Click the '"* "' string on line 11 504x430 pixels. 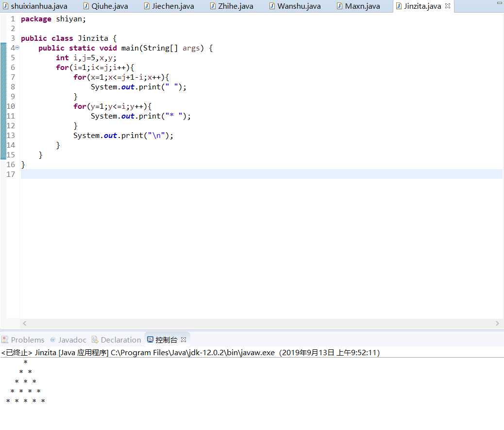173,116
